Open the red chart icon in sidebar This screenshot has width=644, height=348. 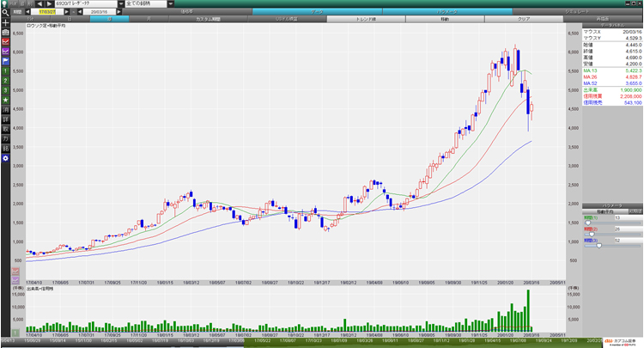click(x=6, y=41)
